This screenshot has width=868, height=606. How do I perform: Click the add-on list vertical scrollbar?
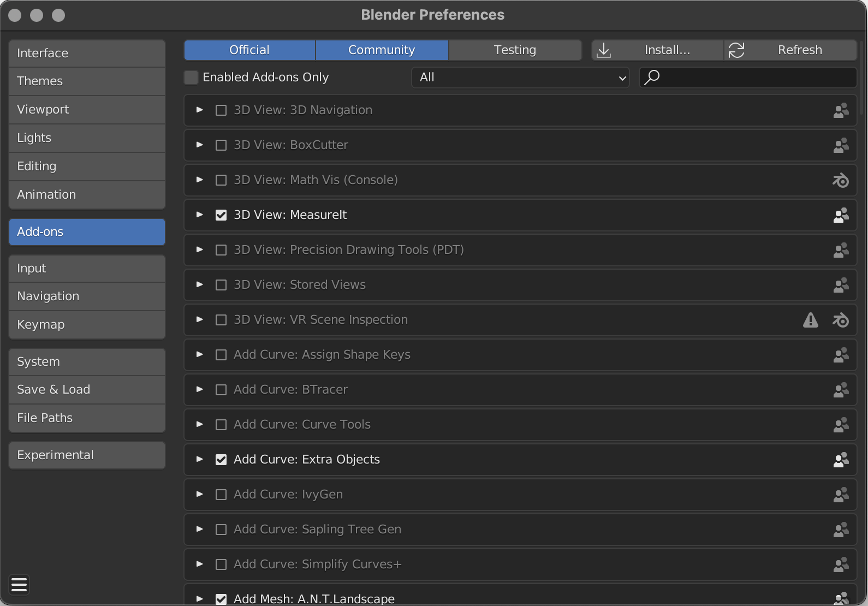tap(862, 76)
